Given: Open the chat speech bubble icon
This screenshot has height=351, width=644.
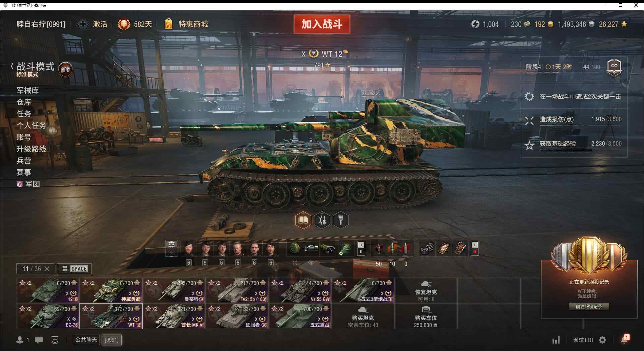Looking at the screenshot, I should [x=39, y=340].
